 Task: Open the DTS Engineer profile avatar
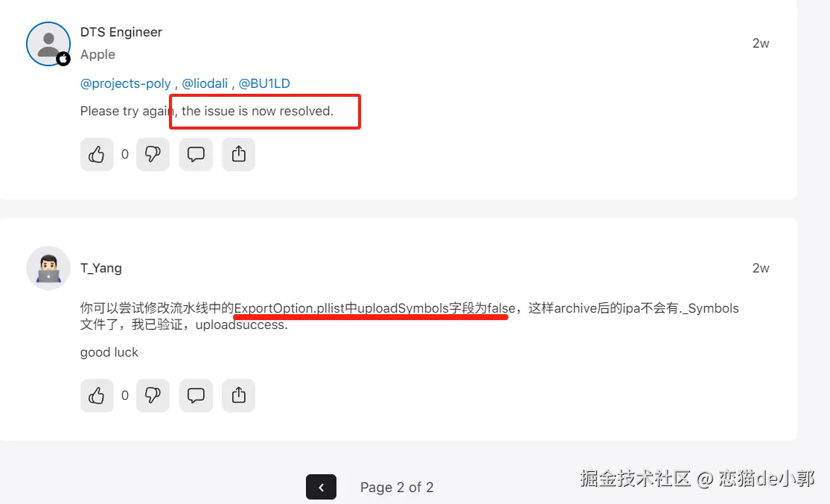[48, 44]
